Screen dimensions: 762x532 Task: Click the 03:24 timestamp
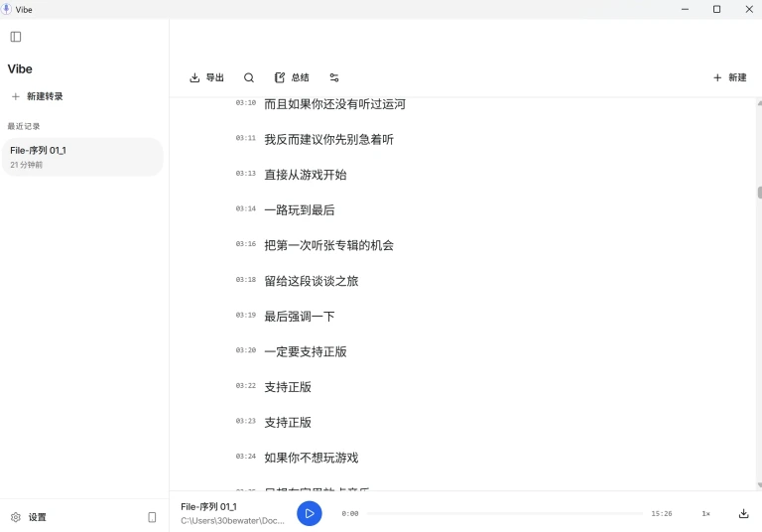tap(245, 457)
